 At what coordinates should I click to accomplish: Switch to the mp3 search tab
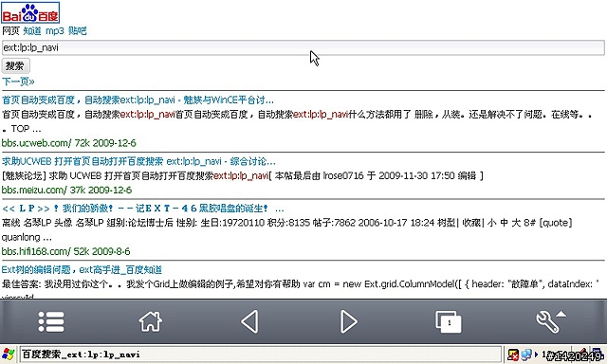(55, 31)
